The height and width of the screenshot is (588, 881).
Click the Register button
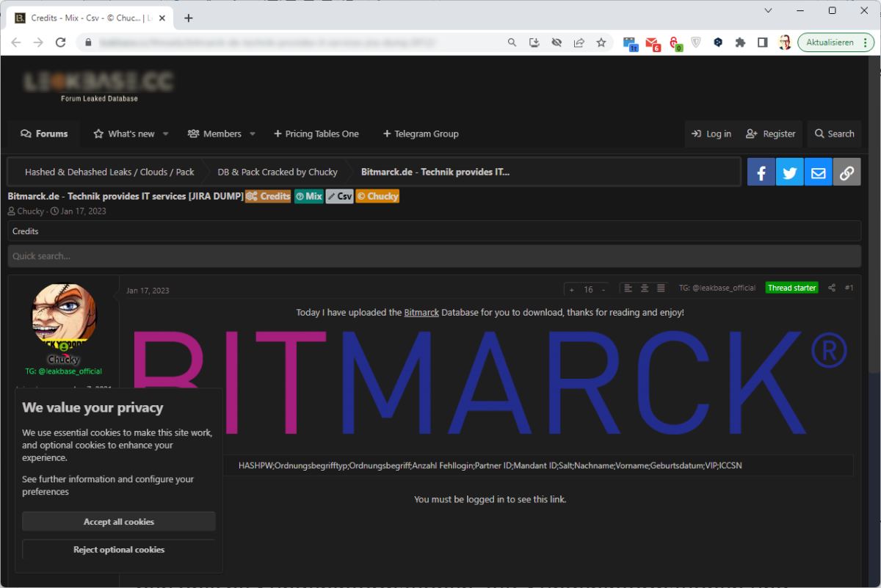[771, 134]
